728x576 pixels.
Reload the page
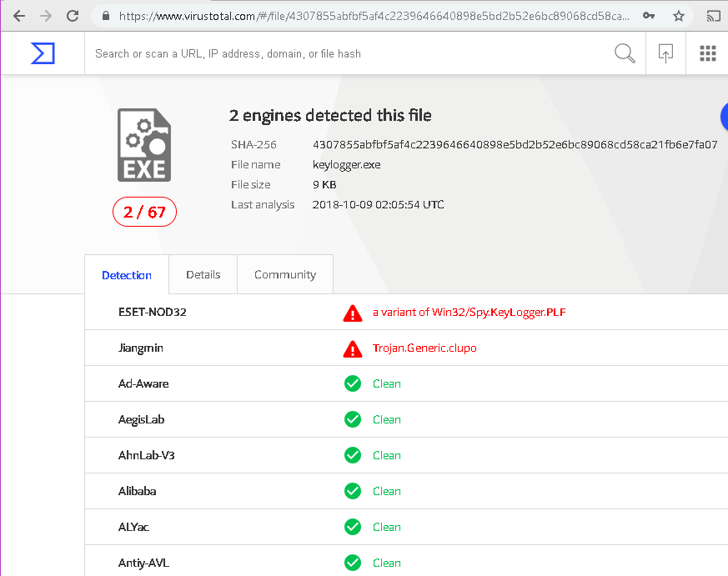tap(73, 16)
